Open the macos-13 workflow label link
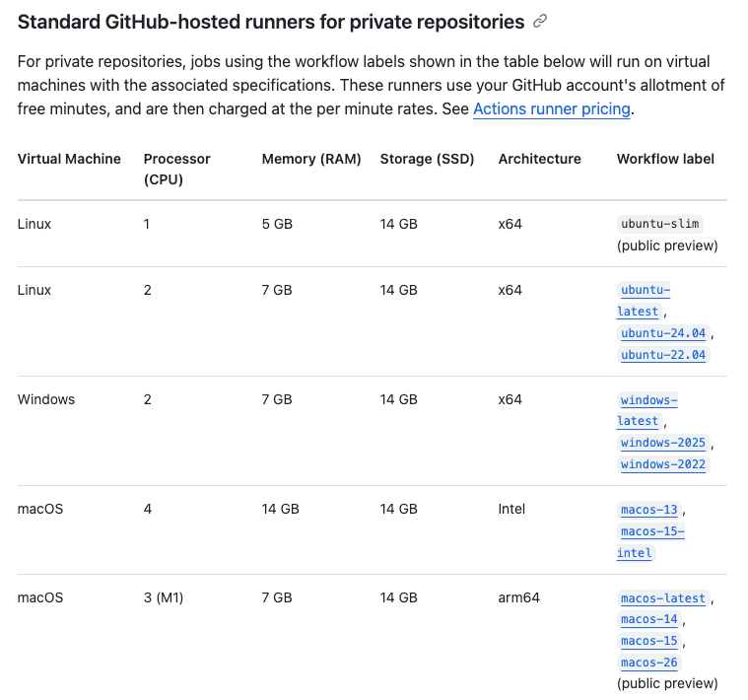Image resolution: width=748 pixels, height=700 pixels. coord(648,510)
